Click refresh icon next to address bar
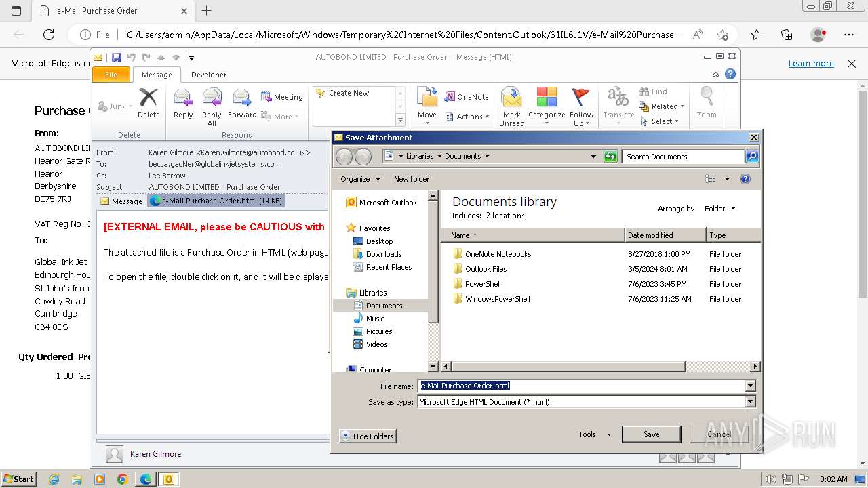Screen dimensions: 868x488 coord(610,157)
